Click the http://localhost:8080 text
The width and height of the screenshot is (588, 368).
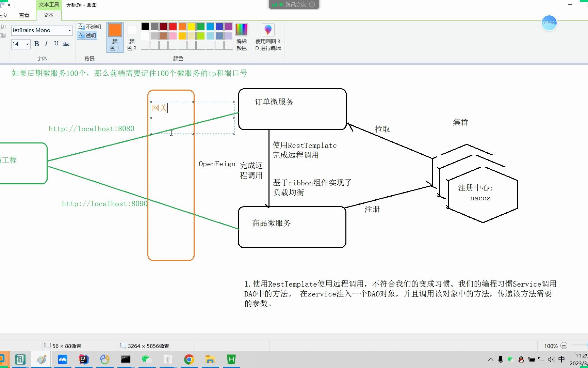click(x=92, y=129)
